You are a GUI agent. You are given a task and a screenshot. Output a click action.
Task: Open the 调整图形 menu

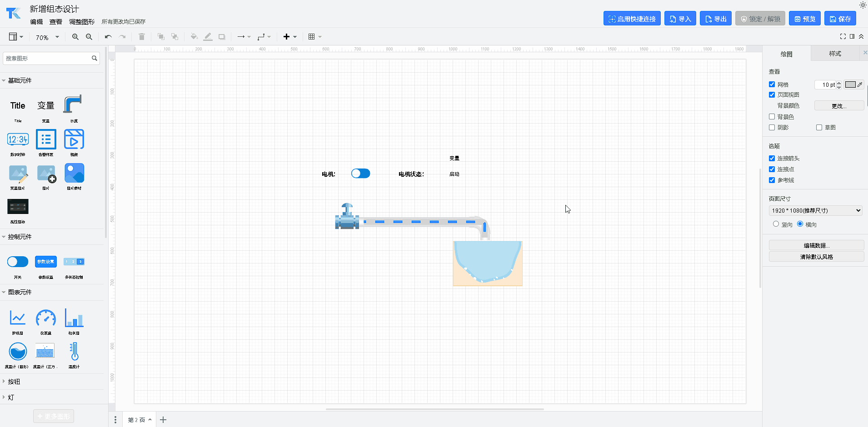82,22
